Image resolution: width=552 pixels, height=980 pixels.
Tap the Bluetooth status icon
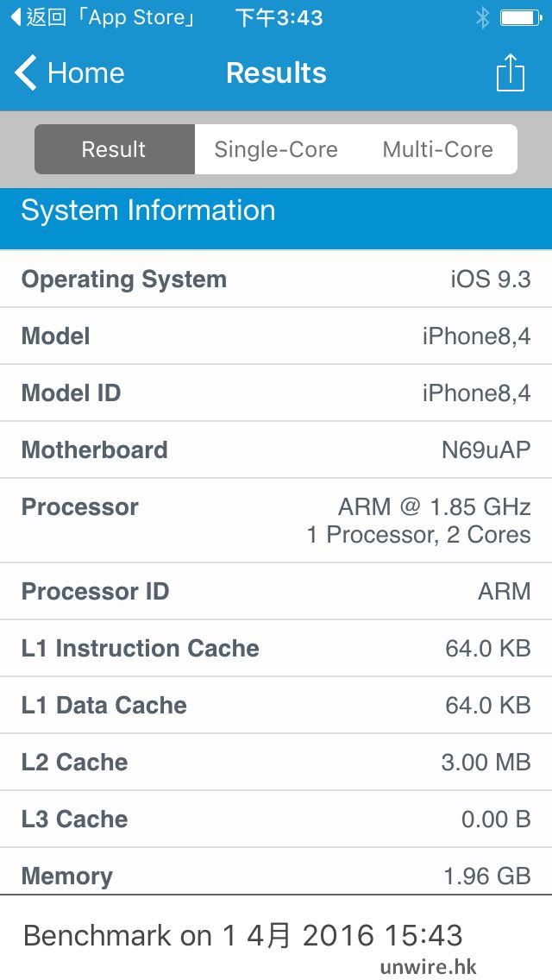coord(482,18)
